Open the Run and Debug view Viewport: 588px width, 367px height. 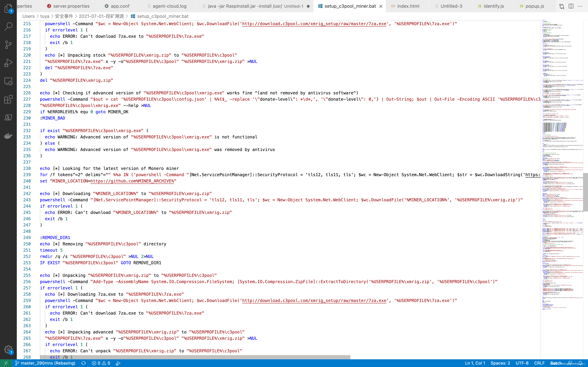click(x=8, y=63)
